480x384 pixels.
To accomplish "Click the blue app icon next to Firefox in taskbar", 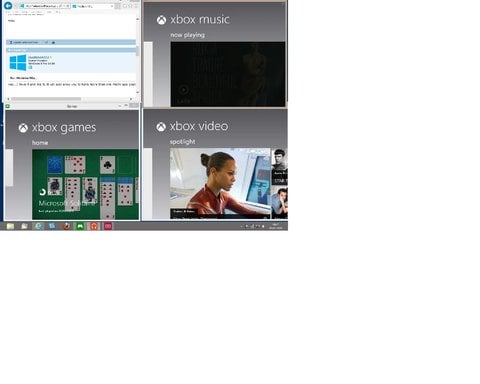I will pos(52,226).
